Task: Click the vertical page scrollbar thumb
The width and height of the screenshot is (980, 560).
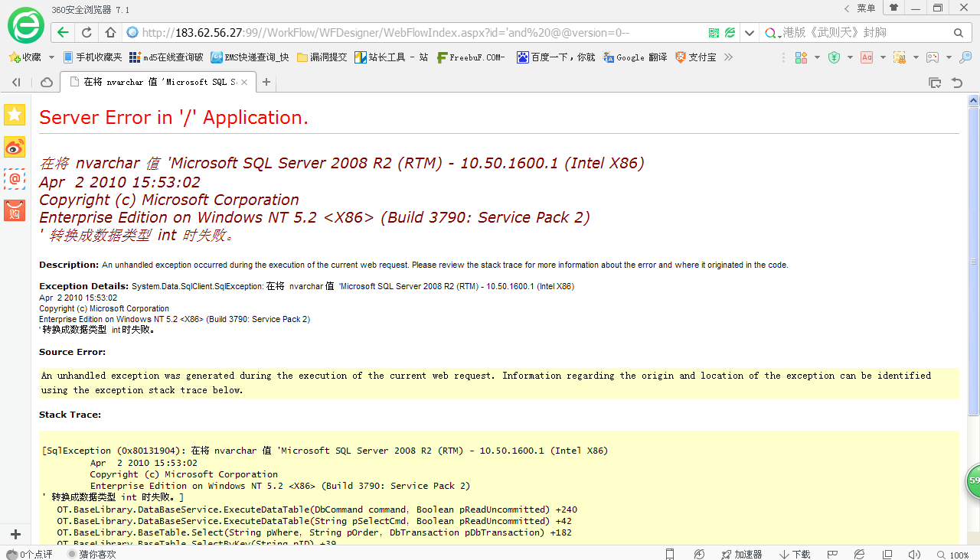Action: pyautogui.click(x=974, y=260)
